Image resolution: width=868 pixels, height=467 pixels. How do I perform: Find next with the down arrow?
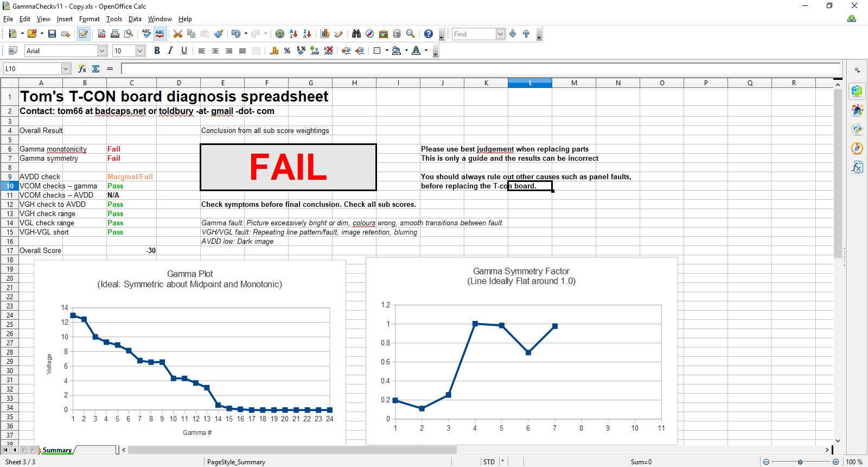pyautogui.click(x=513, y=34)
